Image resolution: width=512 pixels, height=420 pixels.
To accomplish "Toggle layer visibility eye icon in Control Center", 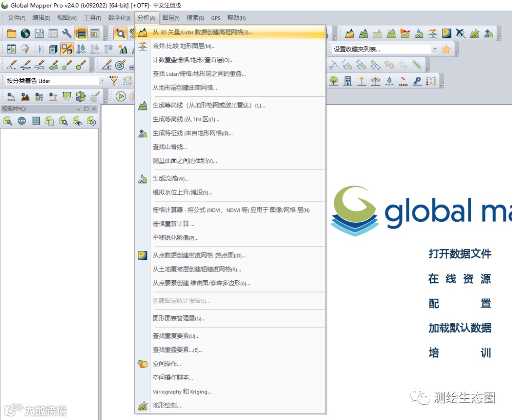I will 78,121.
